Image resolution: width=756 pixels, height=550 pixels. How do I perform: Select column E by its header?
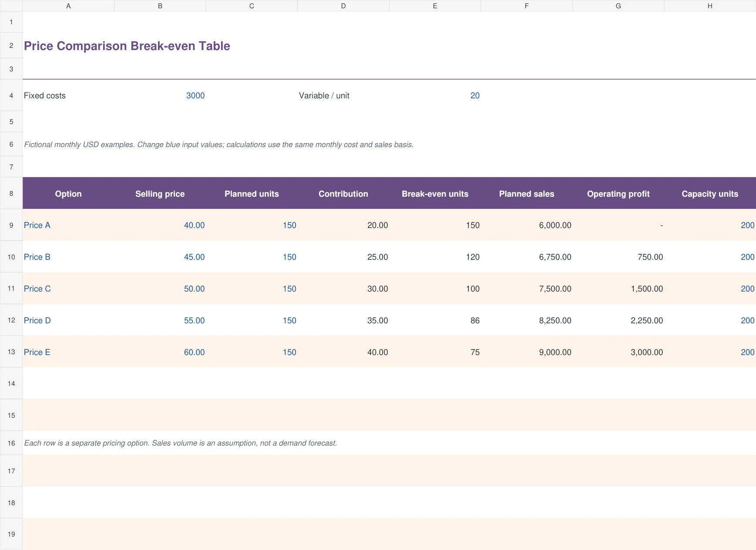tap(435, 6)
